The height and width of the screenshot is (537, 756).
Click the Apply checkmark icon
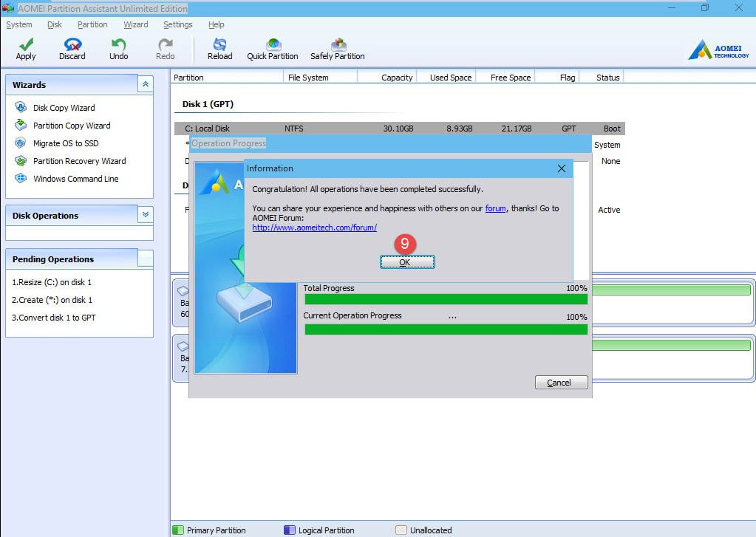(26, 45)
